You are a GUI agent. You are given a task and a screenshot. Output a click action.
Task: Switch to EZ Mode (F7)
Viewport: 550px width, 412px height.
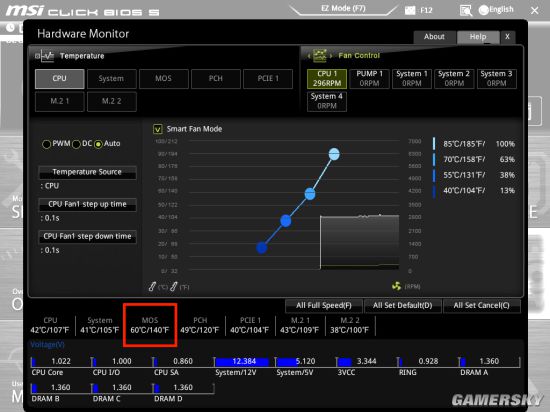click(x=343, y=8)
